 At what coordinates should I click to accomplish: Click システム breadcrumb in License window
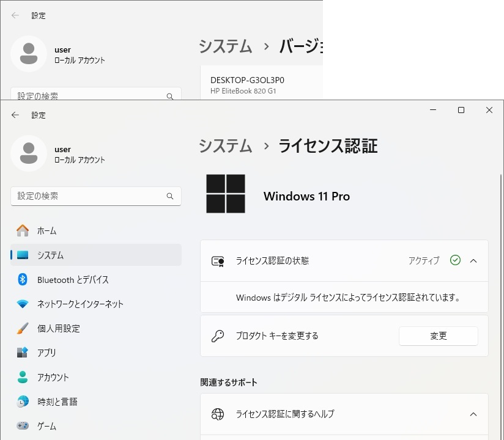pyautogui.click(x=225, y=146)
